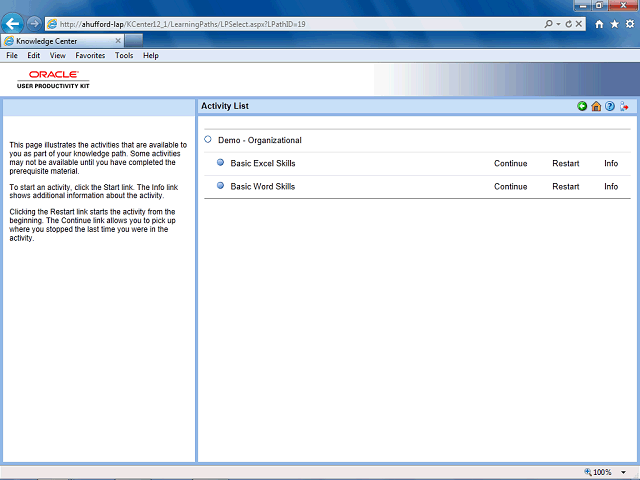Open address bar search dropdown arrow
640x480 pixels.
pyautogui.click(x=558, y=24)
